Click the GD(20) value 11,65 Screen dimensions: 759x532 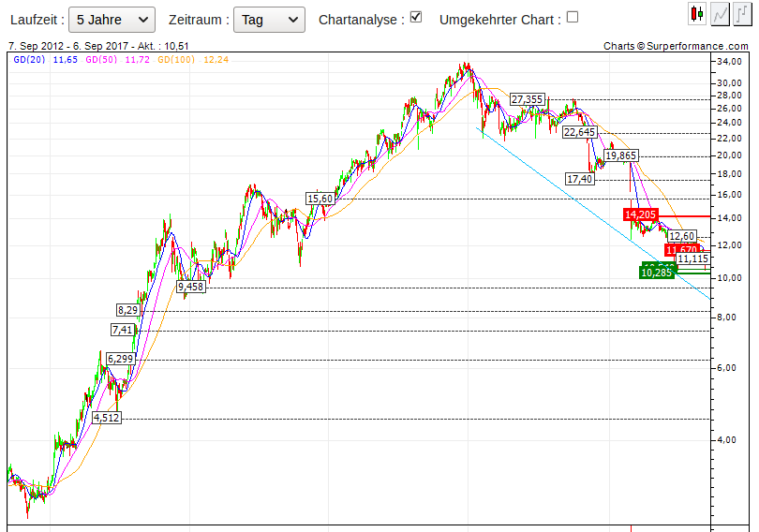click(x=65, y=60)
